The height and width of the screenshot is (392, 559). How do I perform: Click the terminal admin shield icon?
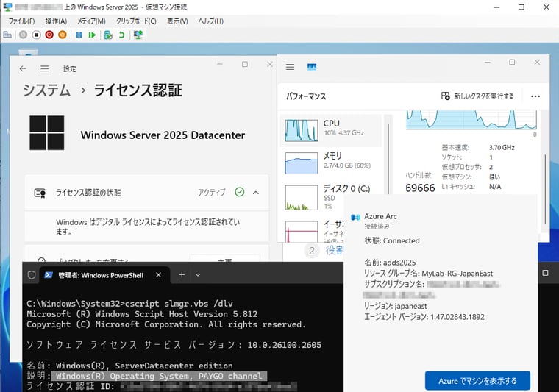(x=32, y=275)
